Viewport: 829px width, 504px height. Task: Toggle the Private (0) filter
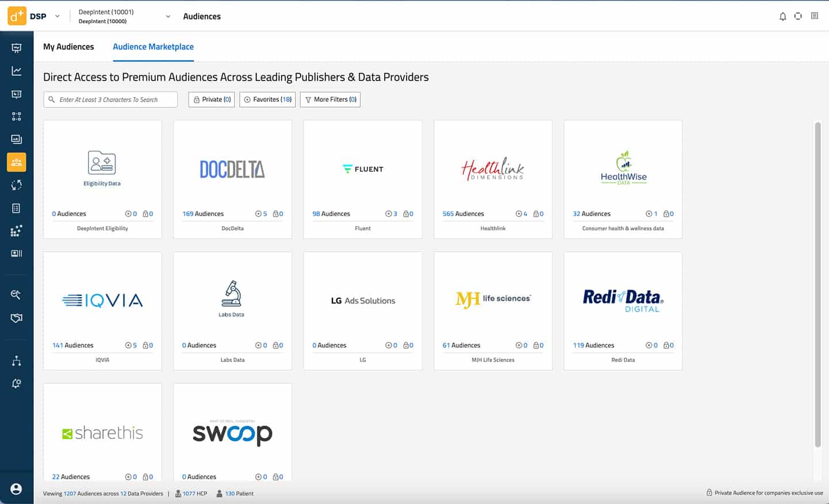tap(212, 99)
